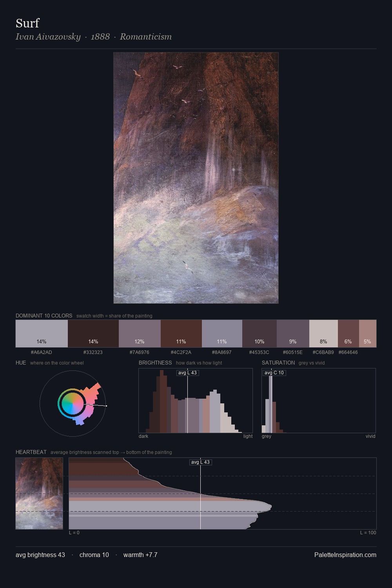Screen dimensions: 392x588
Task: Click 'warmth +7.7' in footer
Action: click(x=140, y=555)
